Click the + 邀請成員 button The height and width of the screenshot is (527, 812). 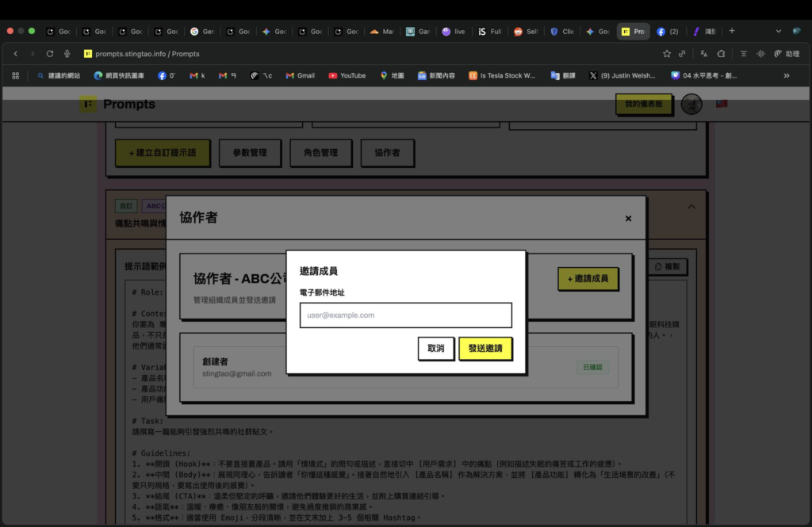tap(588, 279)
